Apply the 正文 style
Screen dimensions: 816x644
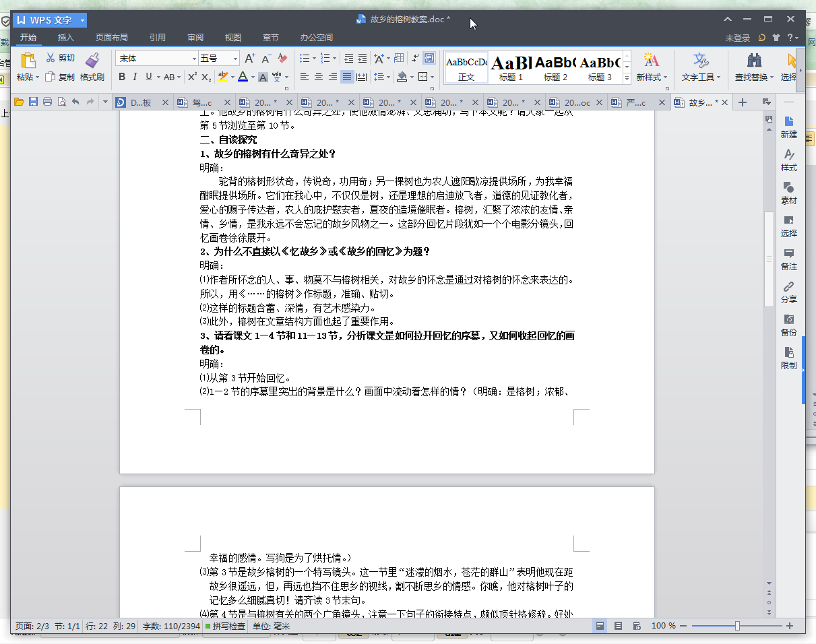click(x=466, y=67)
